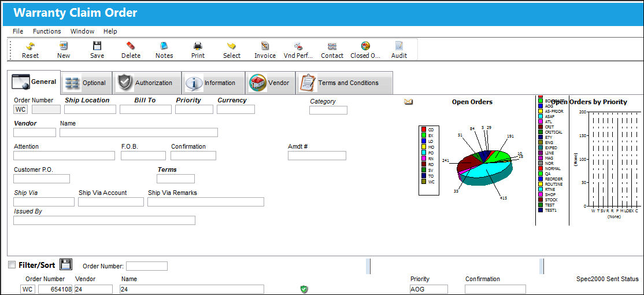This screenshot has width=644, height=295.
Task: Print the order using Print icon
Action: point(198,50)
